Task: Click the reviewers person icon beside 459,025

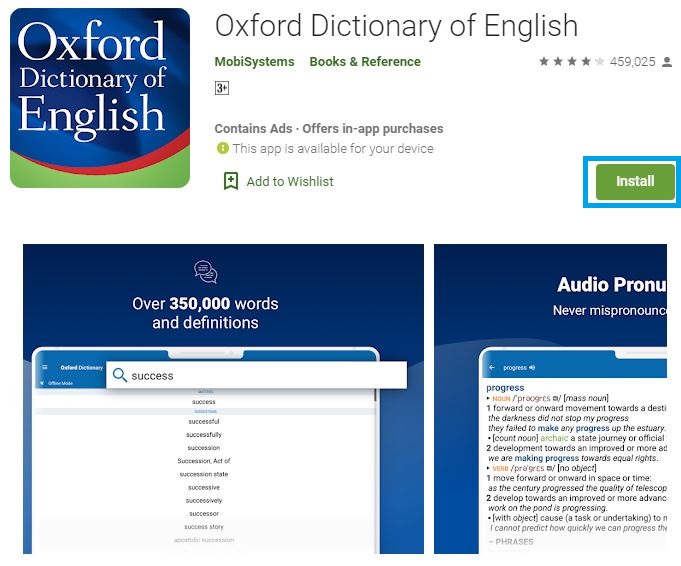Action: pos(667,62)
